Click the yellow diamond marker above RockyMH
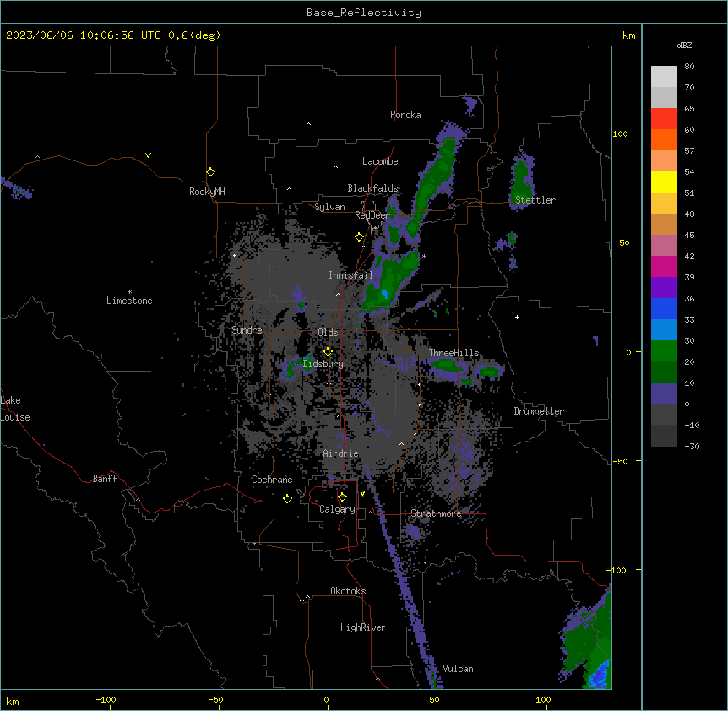This screenshot has height=711, width=728. coord(210,171)
